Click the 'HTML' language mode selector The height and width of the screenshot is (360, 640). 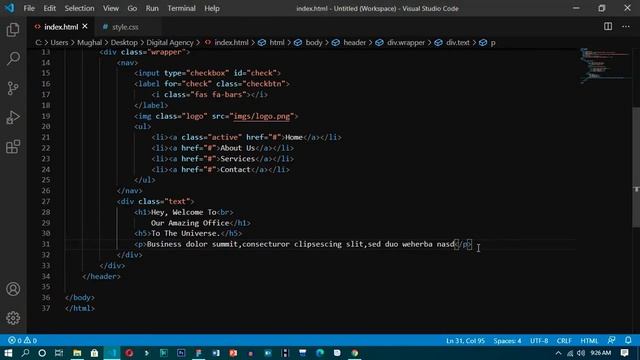click(x=589, y=340)
